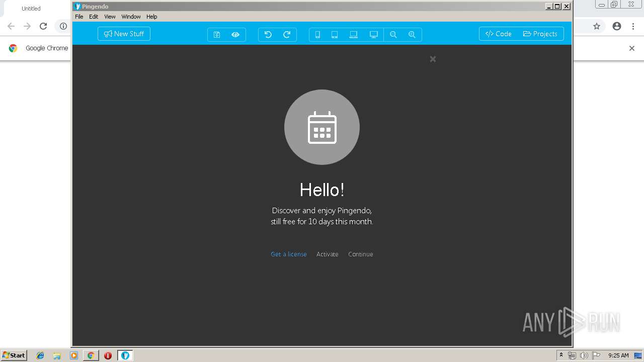The image size is (644, 362).
Task: Switch to laptop viewport icon
Action: coord(354,35)
